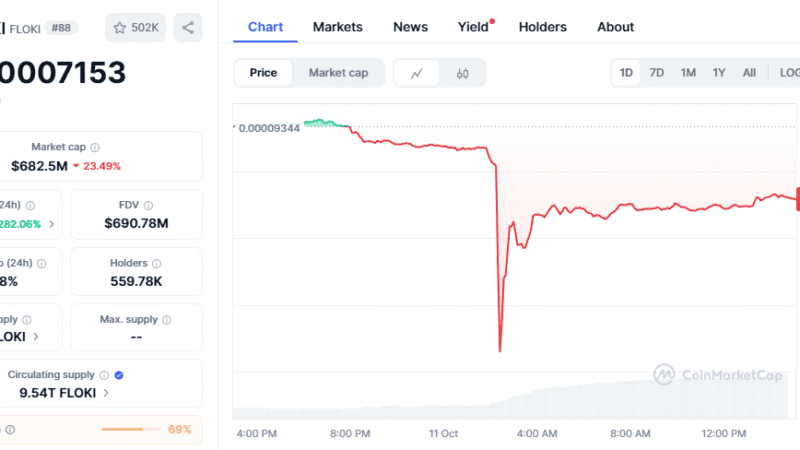800x450 pixels.
Task: Switch to line chart view icon
Action: click(417, 73)
